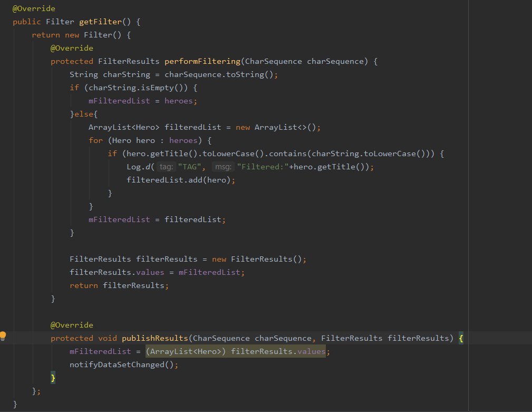Click the Log class name
This screenshot has width=532, height=412.
133,167
